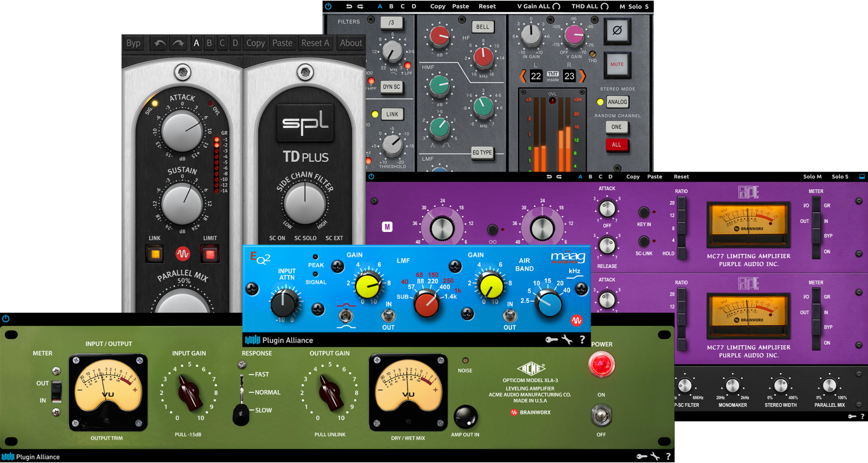This screenshot has height=463, width=868.
Task: Select preset B in MC77 toolbar
Action: pyautogui.click(x=590, y=177)
